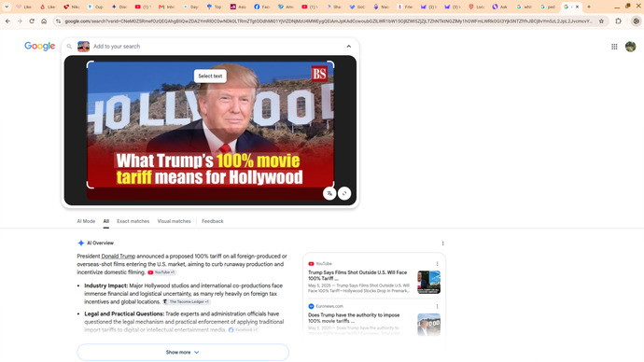Click the Select text button
The width and height of the screenshot is (644, 362).
click(210, 76)
